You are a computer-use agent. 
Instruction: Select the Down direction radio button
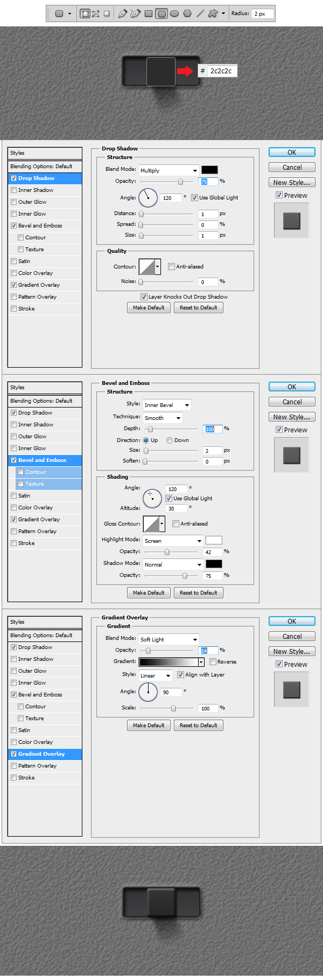[x=170, y=440]
